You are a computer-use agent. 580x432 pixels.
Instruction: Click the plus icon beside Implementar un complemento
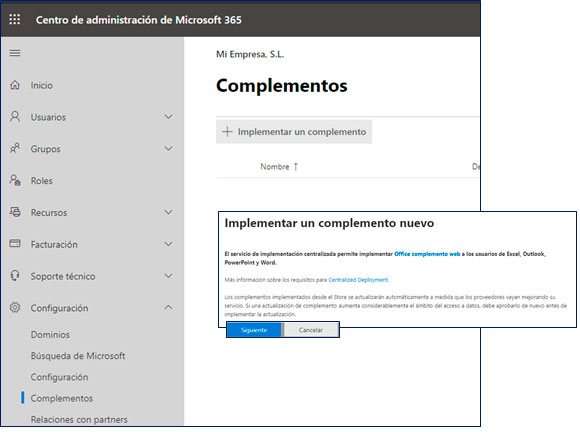click(227, 132)
